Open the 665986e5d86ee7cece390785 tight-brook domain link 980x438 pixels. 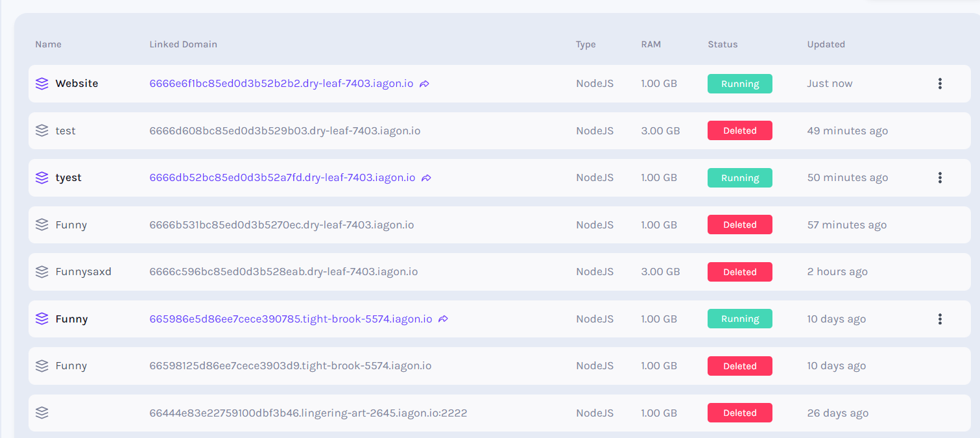(291, 319)
